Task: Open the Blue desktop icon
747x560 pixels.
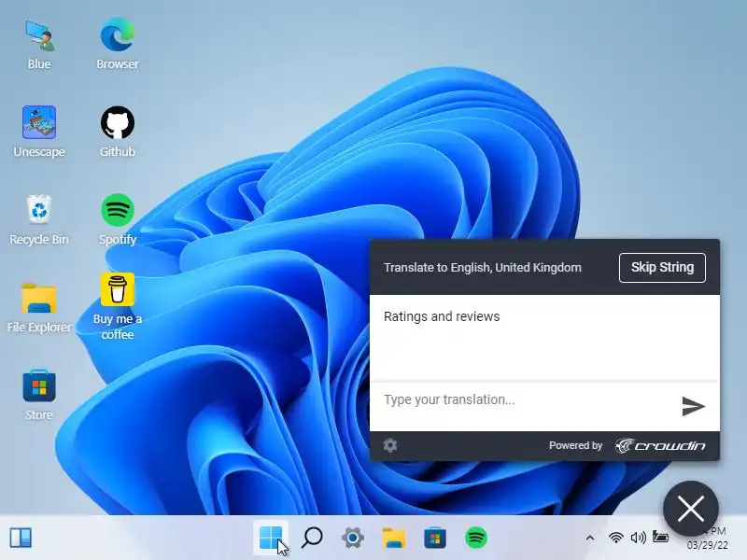Action: pyautogui.click(x=39, y=44)
